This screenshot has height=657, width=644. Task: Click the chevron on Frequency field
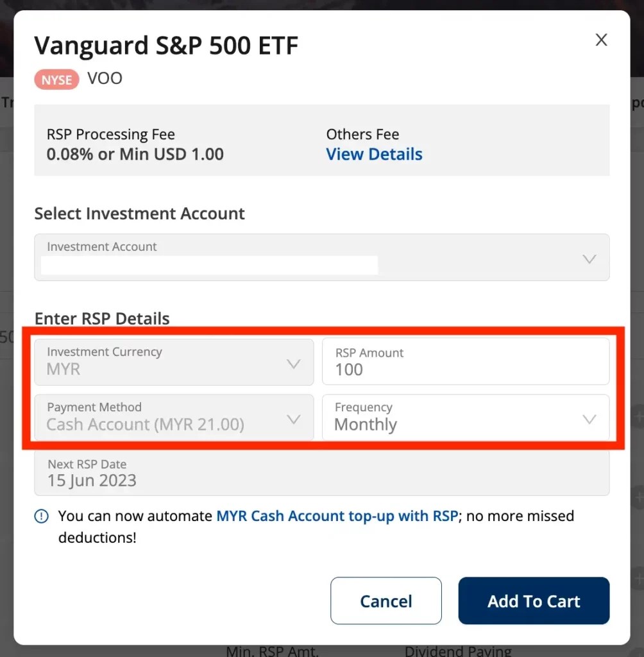(589, 418)
